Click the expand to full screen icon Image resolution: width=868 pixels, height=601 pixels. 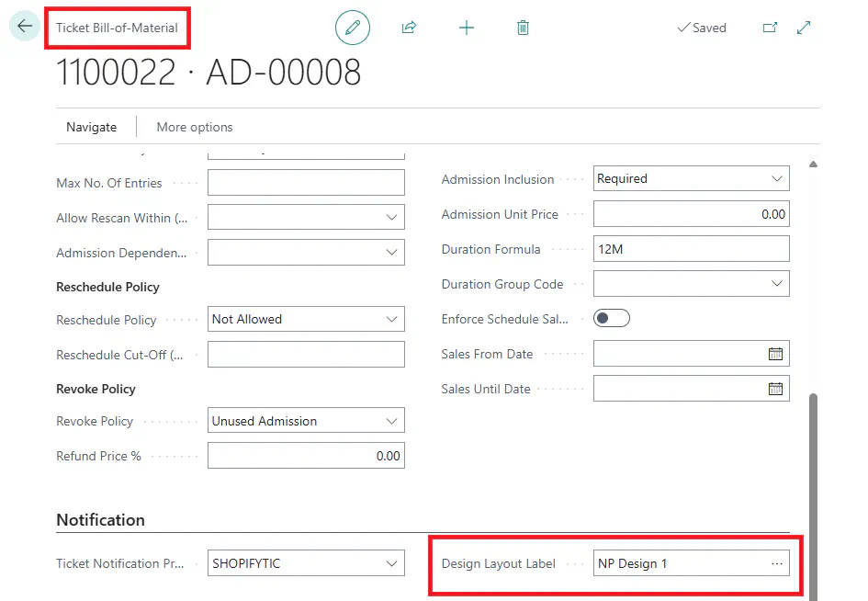click(x=804, y=28)
